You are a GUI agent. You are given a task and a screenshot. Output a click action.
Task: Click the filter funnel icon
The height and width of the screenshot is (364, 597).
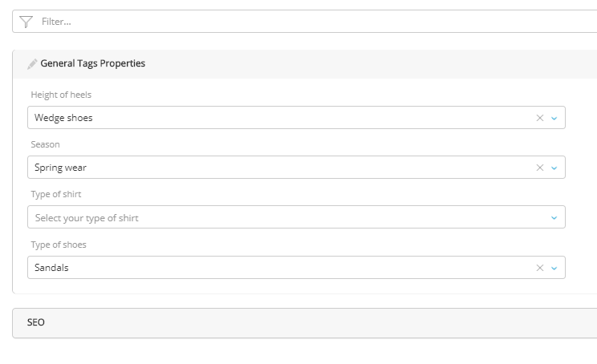tap(26, 22)
